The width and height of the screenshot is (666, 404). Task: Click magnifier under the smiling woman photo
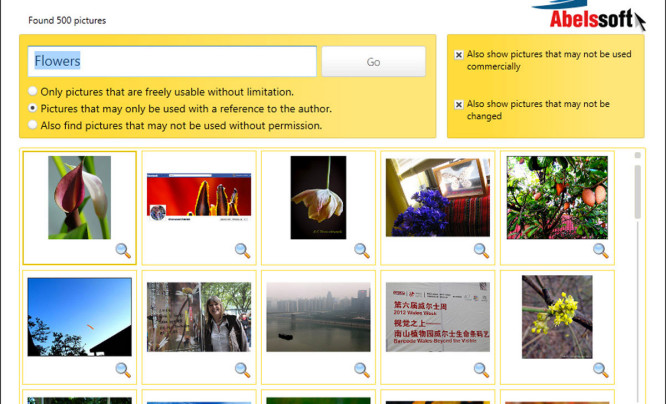click(243, 370)
